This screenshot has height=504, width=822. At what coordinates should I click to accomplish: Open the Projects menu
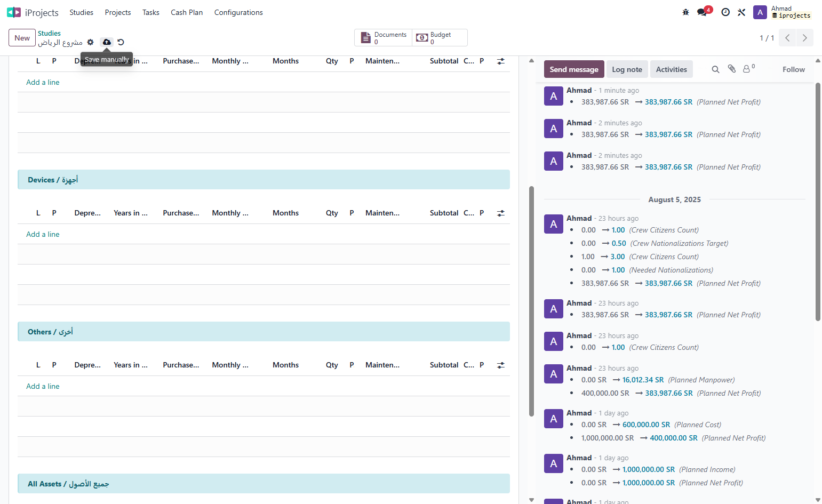click(118, 12)
